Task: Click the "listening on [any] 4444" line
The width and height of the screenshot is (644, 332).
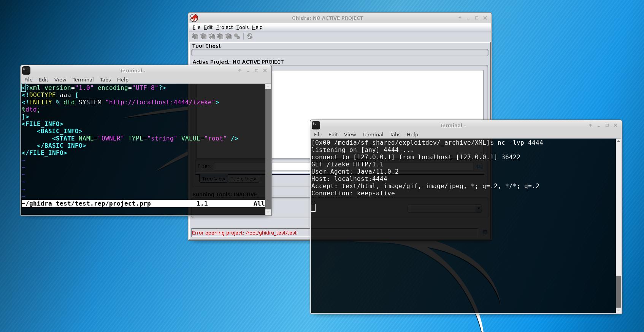Action: click(362, 150)
